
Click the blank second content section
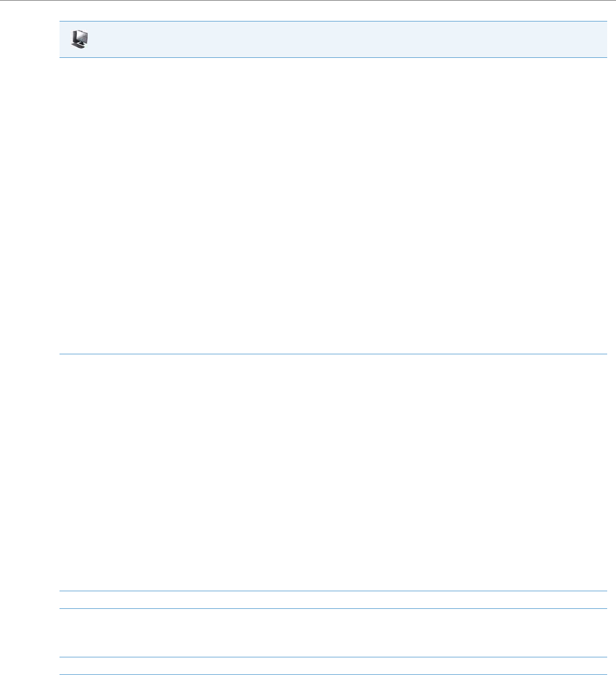pyautogui.click(x=333, y=473)
